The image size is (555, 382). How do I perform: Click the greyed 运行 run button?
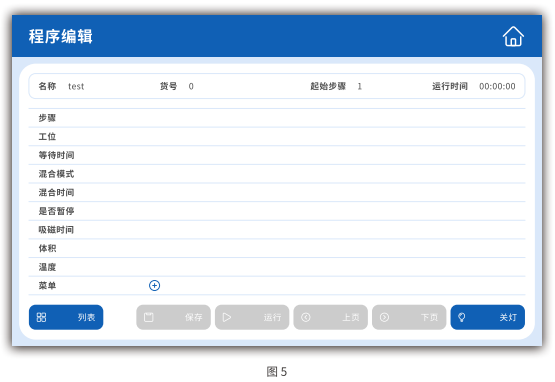point(252,317)
